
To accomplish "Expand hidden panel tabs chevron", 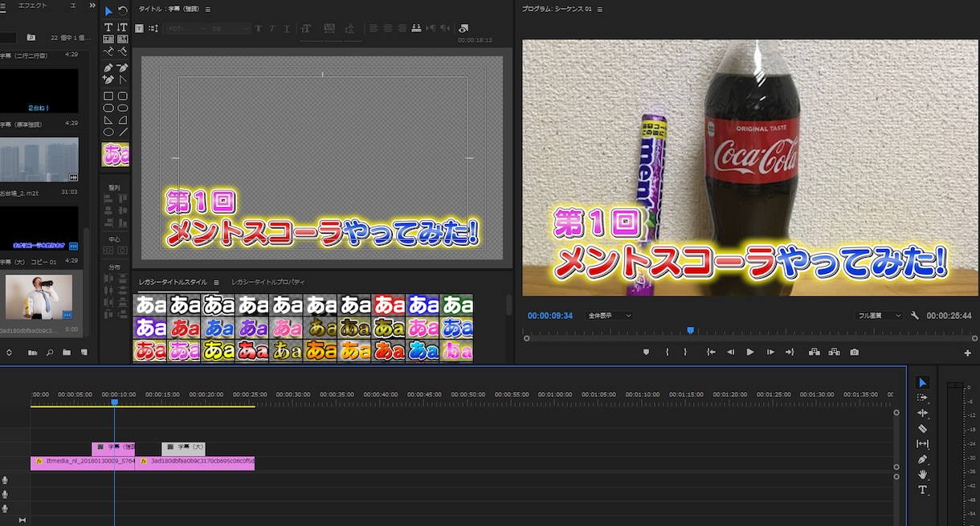I will click(92, 6).
